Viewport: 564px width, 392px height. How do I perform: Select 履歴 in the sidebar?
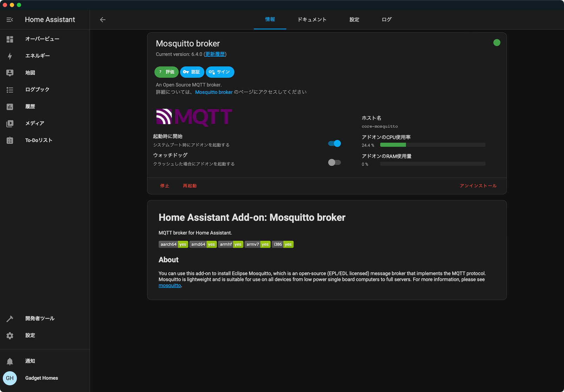tap(45, 107)
